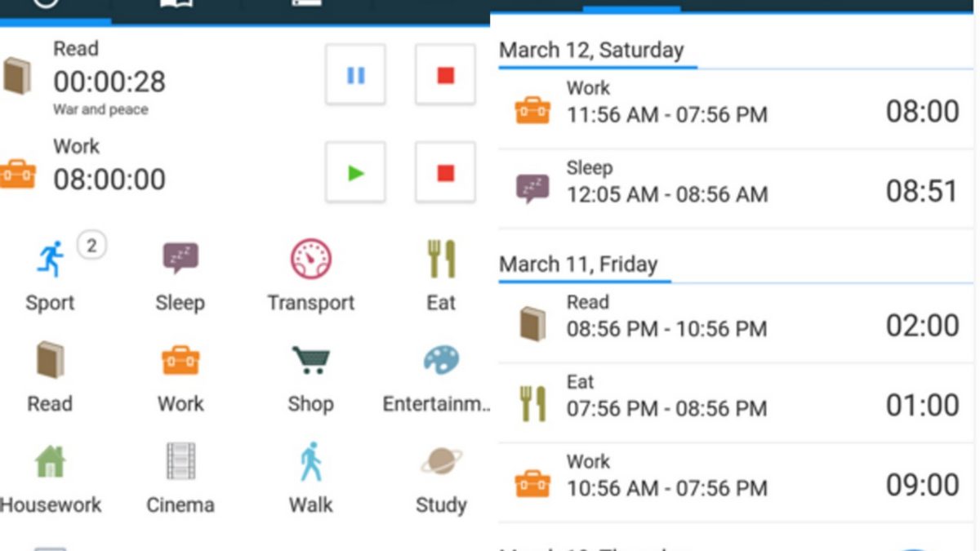
Task: Stop the Read timer
Action: click(x=445, y=75)
